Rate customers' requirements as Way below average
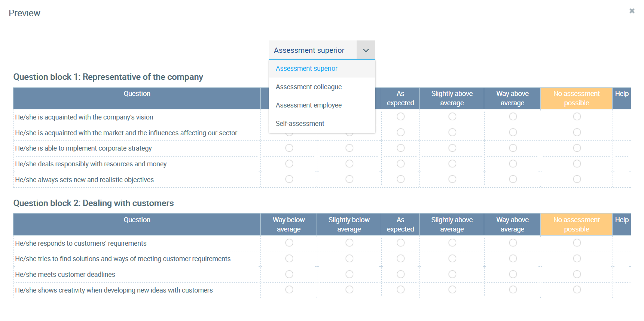The height and width of the screenshot is (321, 644). tap(289, 243)
